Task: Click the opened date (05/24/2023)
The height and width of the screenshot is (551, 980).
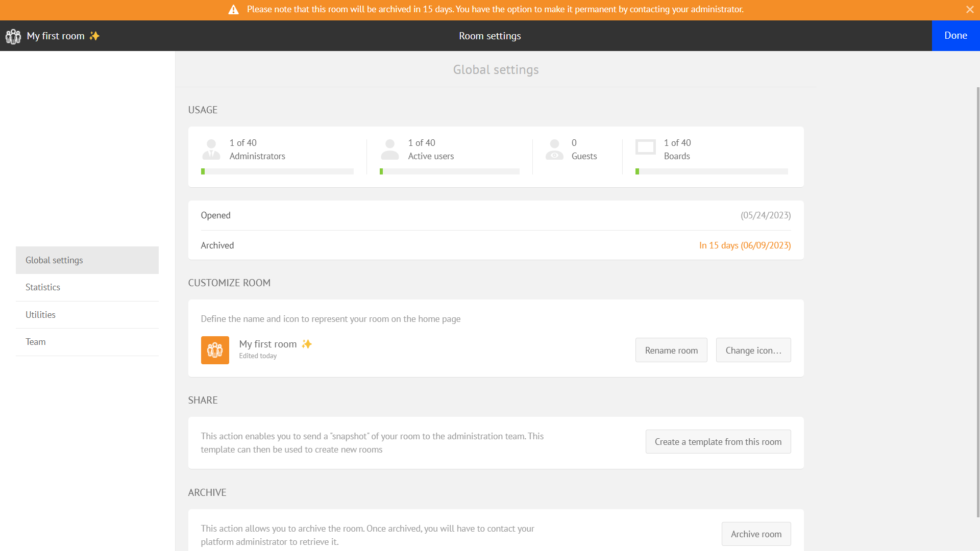Action: pos(766,215)
